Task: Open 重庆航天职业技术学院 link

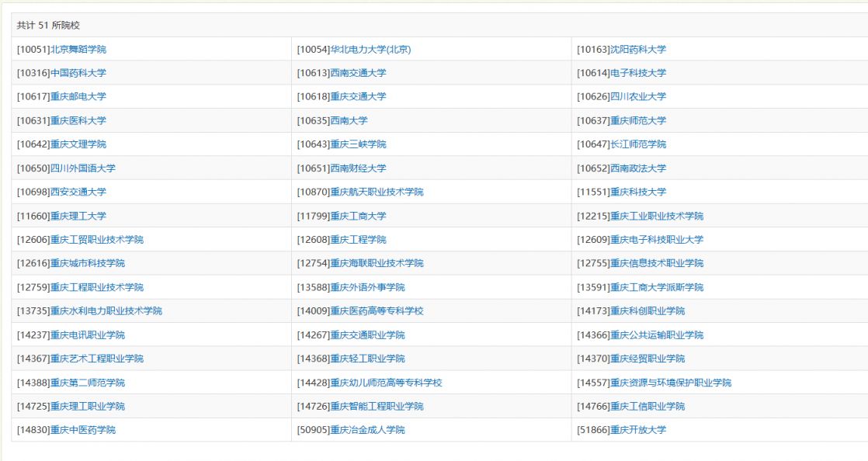Action: point(377,192)
